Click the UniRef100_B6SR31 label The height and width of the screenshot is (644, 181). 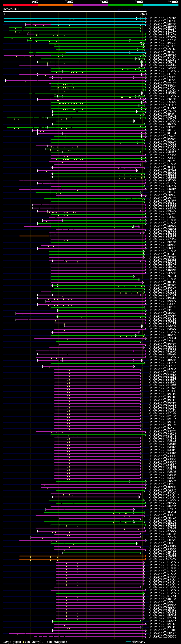[162, 214]
